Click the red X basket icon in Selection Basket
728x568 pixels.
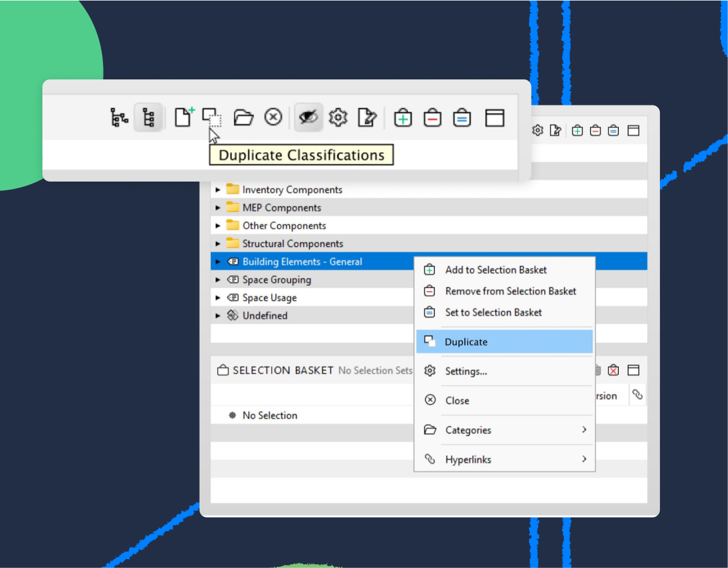613,370
